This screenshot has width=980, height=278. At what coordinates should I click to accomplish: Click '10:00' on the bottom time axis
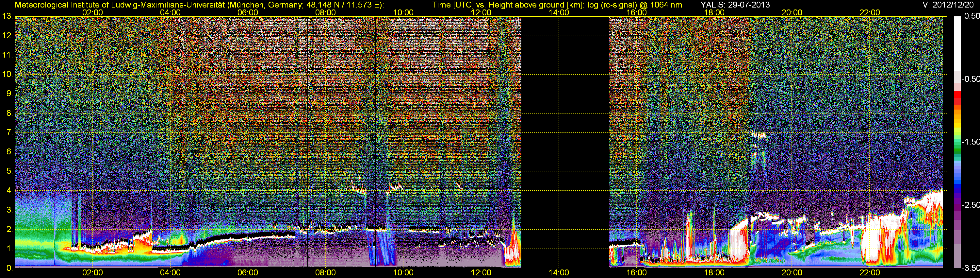click(x=403, y=273)
